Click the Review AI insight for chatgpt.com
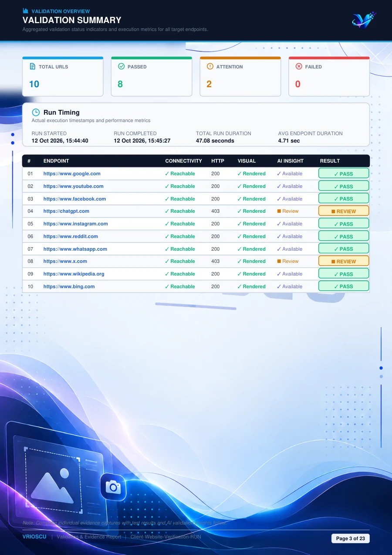 [288, 211]
